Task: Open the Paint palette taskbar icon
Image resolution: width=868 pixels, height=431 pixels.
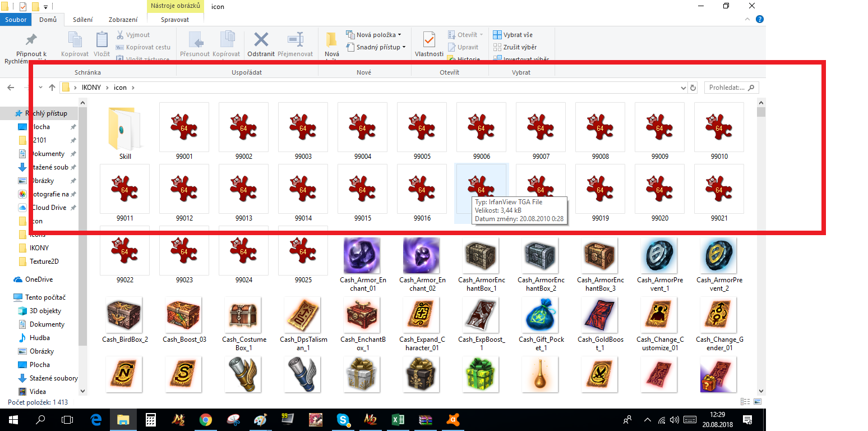Action: click(x=260, y=420)
